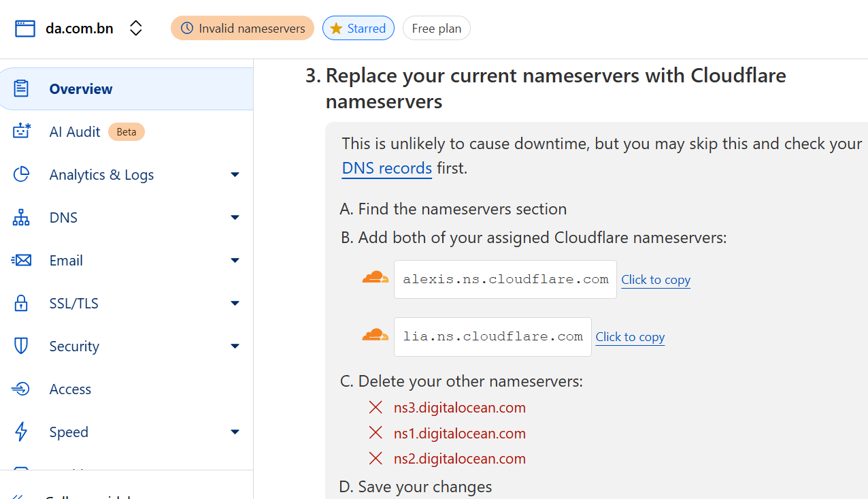Open the Access sidebar item

70,389
